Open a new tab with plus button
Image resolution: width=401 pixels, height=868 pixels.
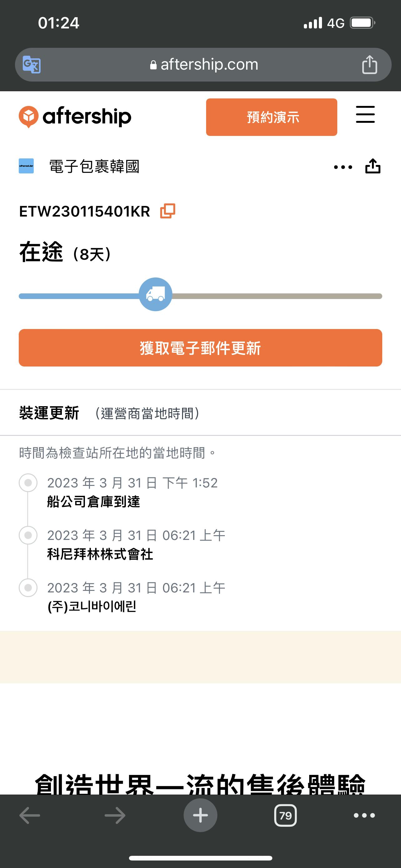(200, 816)
